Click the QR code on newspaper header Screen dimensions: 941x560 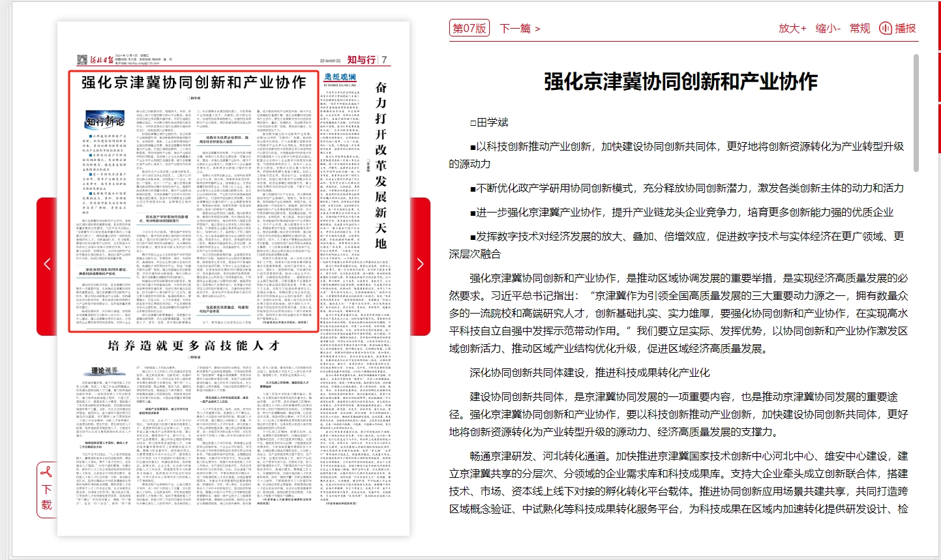pos(82,60)
